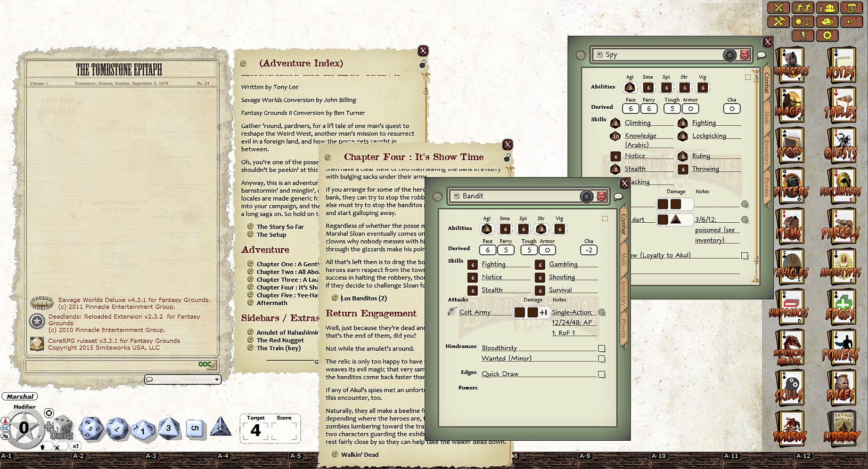This screenshot has height=469, width=868.
Task: Open the Aftermath story link
Action: pos(271,303)
